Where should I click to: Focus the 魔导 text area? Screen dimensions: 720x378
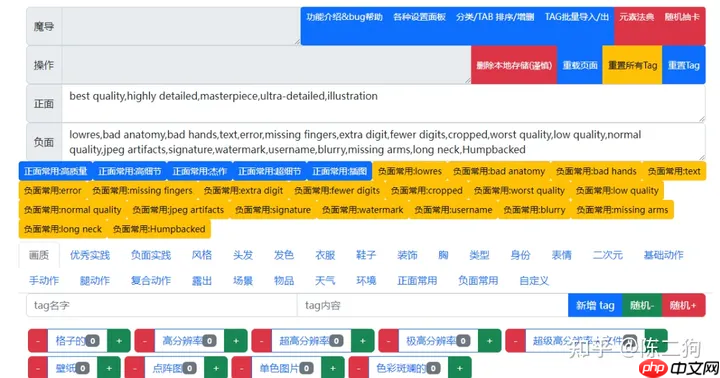tap(181, 26)
